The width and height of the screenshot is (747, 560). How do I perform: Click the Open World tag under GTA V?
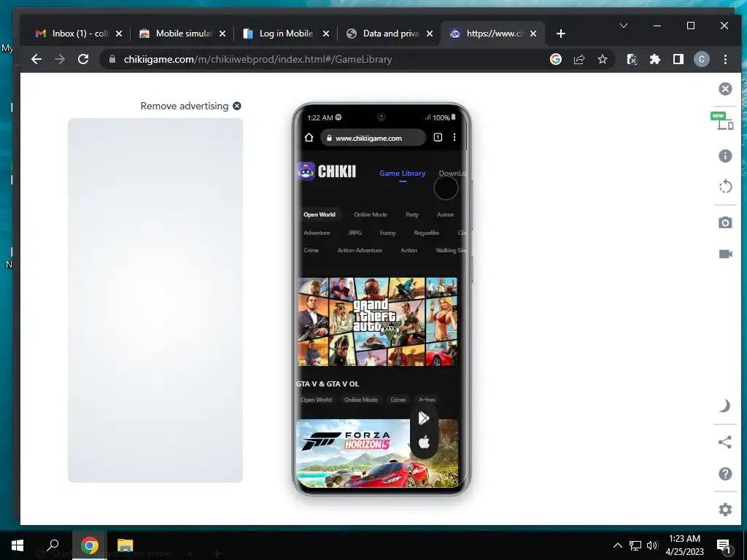(x=316, y=400)
